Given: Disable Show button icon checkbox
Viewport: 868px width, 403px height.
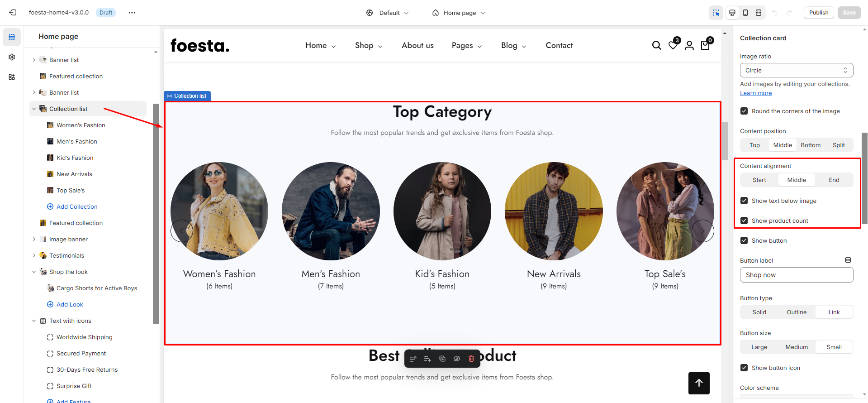Looking at the screenshot, I should [x=744, y=368].
